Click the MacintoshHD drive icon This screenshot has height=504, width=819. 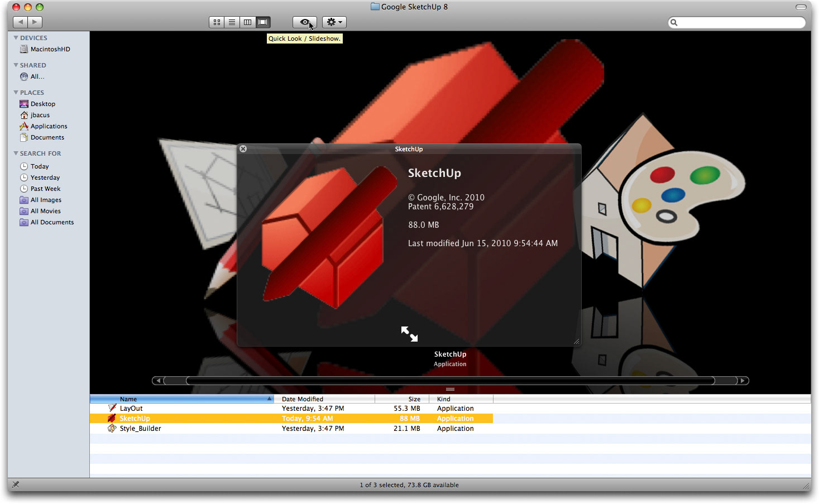(24, 49)
